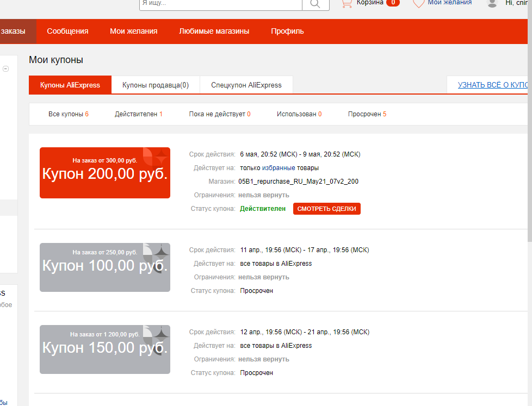The width and height of the screenshot is (532, 406).
Task: Click store name 05B1_repurchase_RU_May21_07v2_200
Action: [298, 182]
